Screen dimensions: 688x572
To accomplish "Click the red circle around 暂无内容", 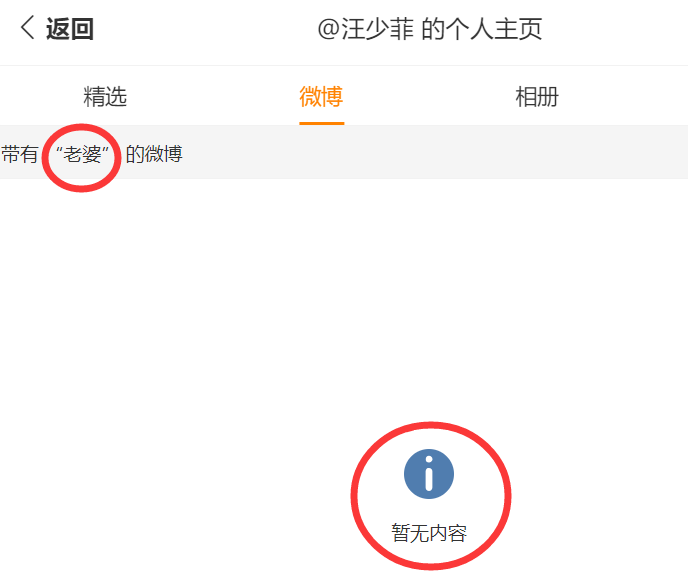I will (431, 496).
